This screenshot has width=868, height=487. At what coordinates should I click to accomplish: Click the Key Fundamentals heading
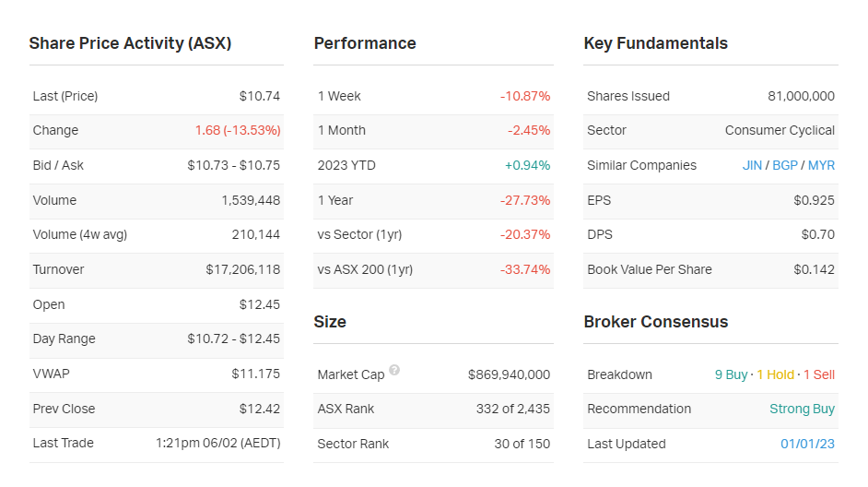(655, 43)
